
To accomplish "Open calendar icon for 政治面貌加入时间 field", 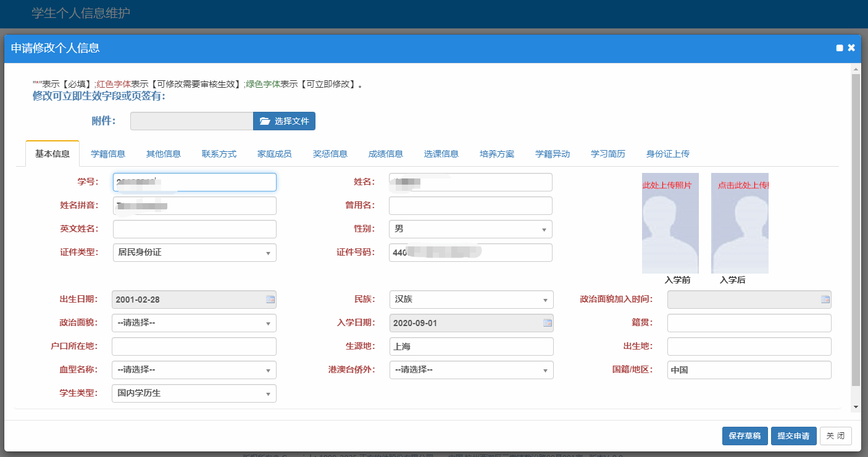I will (x=825, y=300).
